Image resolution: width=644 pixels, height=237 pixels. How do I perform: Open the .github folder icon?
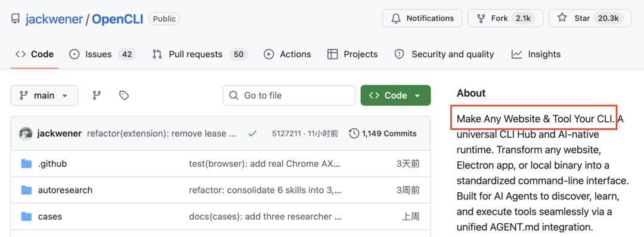point(26,164)
